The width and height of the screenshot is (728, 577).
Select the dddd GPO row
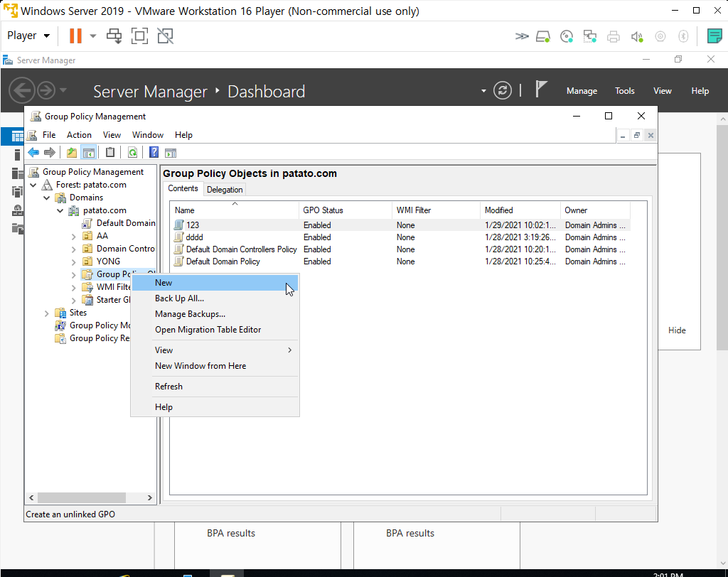point(400,237)
